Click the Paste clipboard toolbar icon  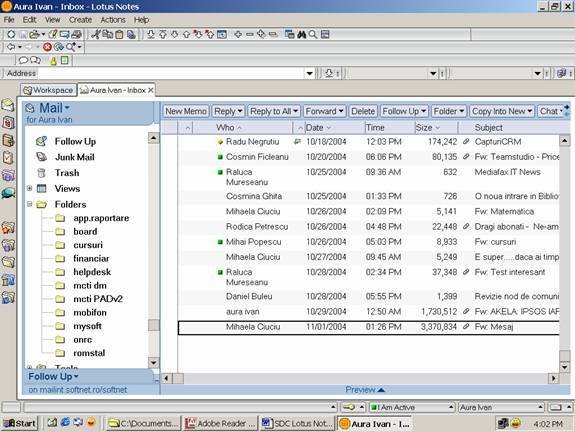click(x=119, y=34)
